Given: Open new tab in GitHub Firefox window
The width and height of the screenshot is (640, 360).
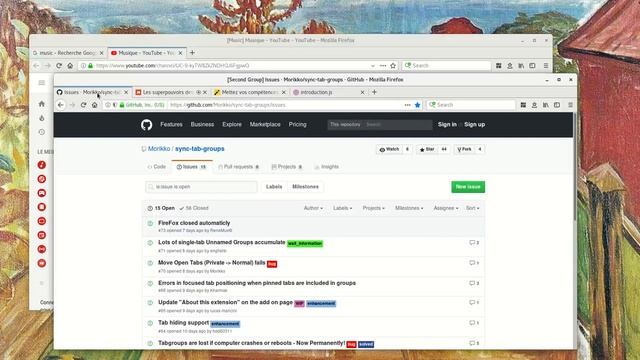Looking at the screenshot, I should click(374, 92).
